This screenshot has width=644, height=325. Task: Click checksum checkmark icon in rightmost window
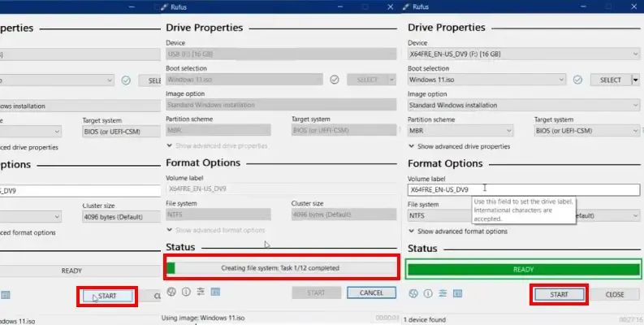(577, 80)
